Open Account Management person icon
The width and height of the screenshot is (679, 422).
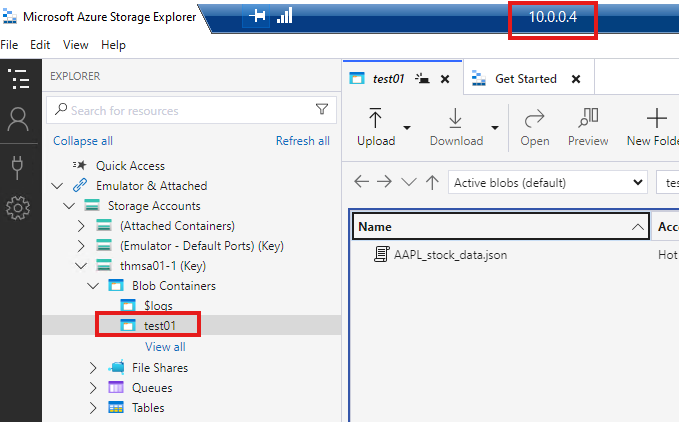[18, 119]
